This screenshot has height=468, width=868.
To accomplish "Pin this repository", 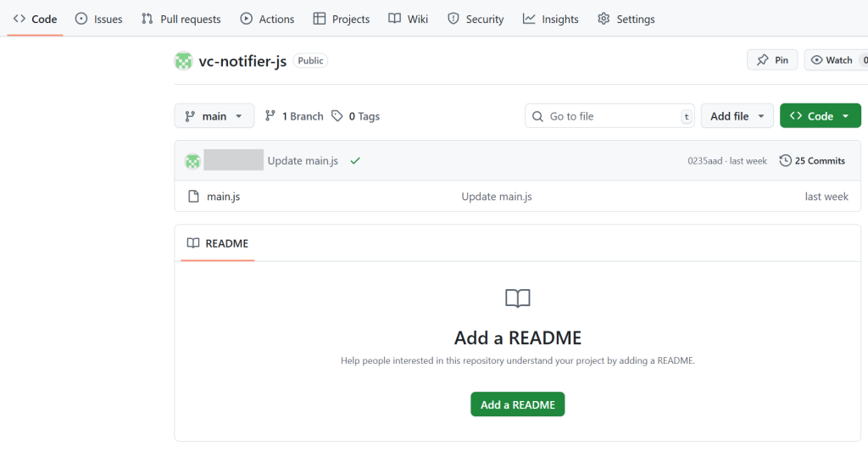I will tap(772, 60).
